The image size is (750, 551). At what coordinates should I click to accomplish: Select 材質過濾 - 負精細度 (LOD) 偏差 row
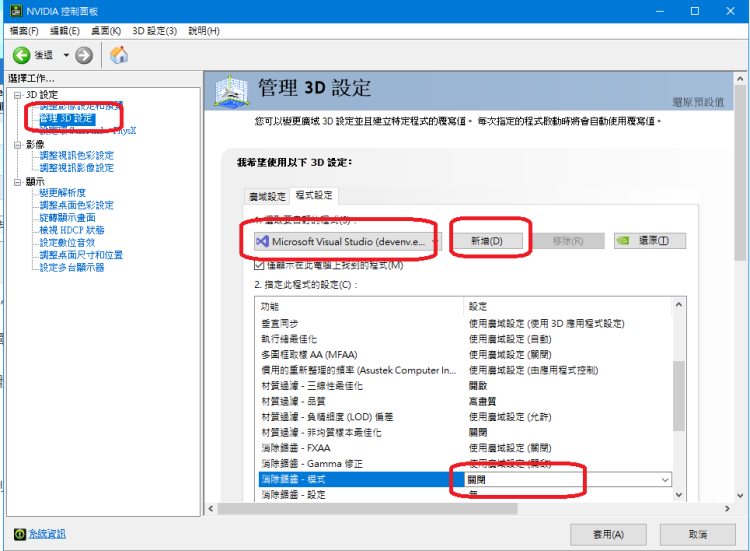click(464, 417)
